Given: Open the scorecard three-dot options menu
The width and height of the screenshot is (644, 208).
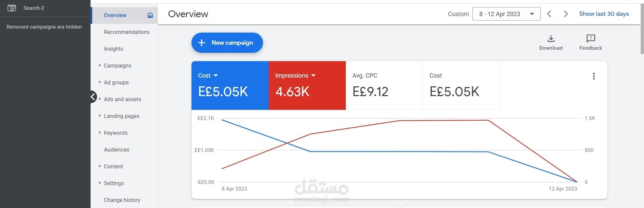Looking at the screenshot, I should tap(594, 76).
